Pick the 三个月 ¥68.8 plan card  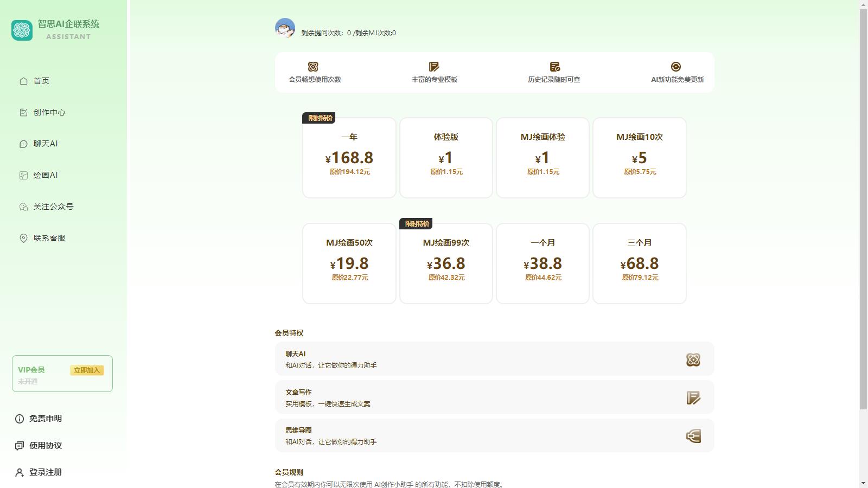[639, 264]
